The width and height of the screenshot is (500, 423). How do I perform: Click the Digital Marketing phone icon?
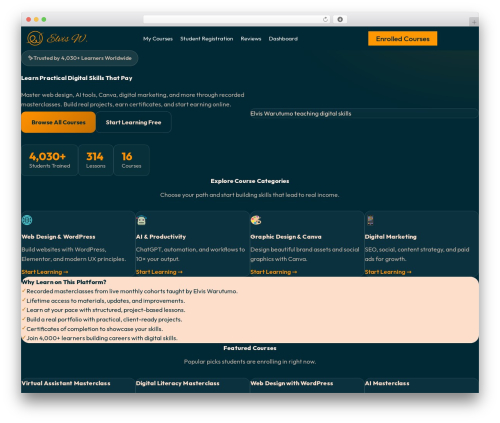(x=370, y=220)
